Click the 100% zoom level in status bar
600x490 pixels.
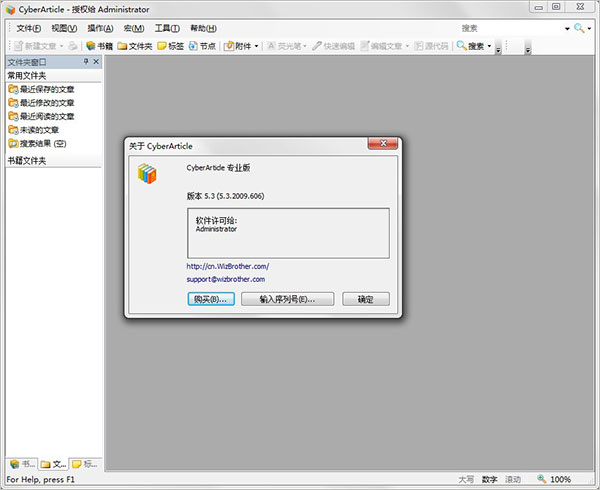[x=560, y=479]
